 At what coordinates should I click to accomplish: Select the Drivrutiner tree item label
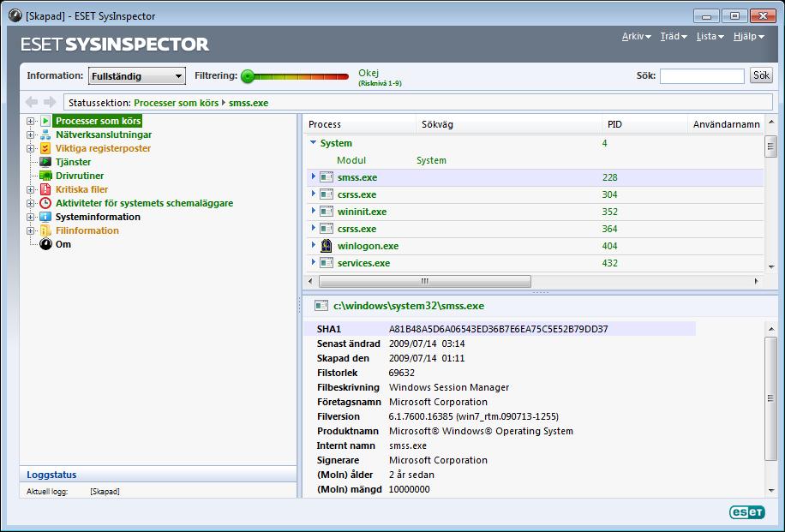pyautogui.click(x=80, y=176)
